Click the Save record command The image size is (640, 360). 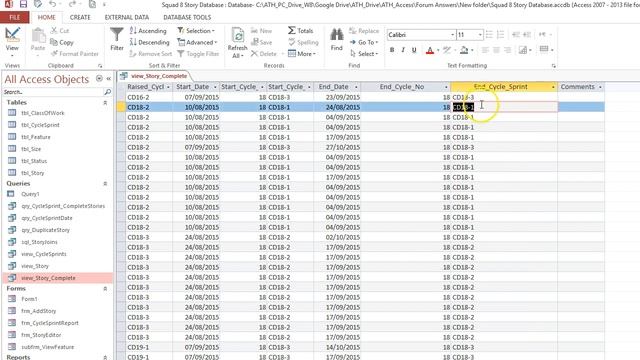point(261,42)
